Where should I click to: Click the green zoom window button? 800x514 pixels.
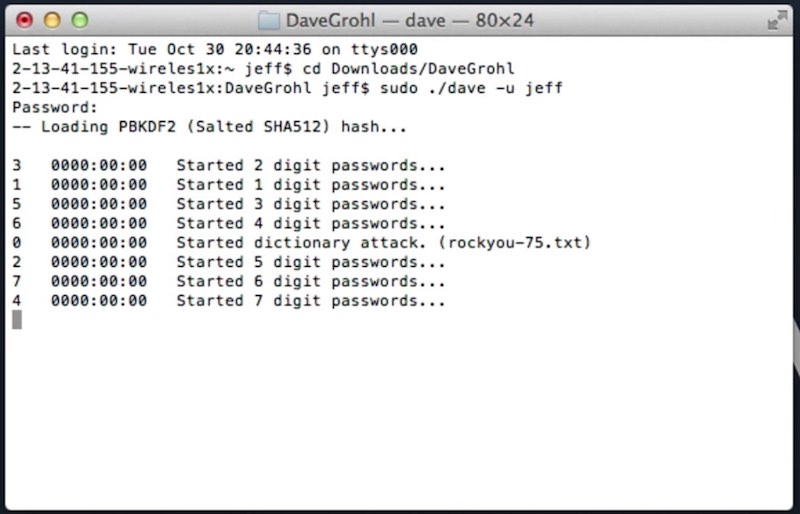coord(79,20)
